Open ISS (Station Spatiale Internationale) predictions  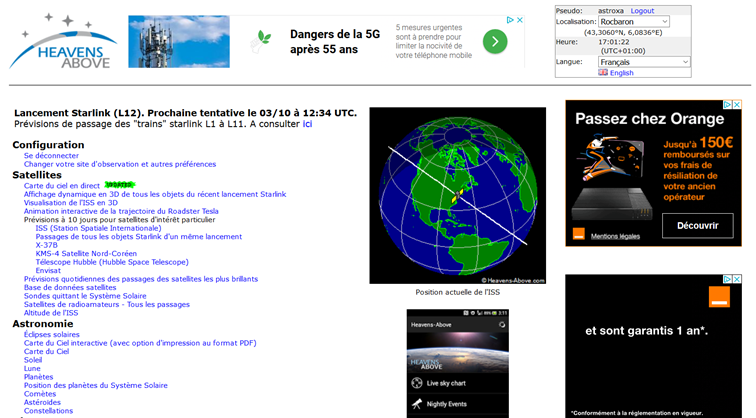[98, 228]
